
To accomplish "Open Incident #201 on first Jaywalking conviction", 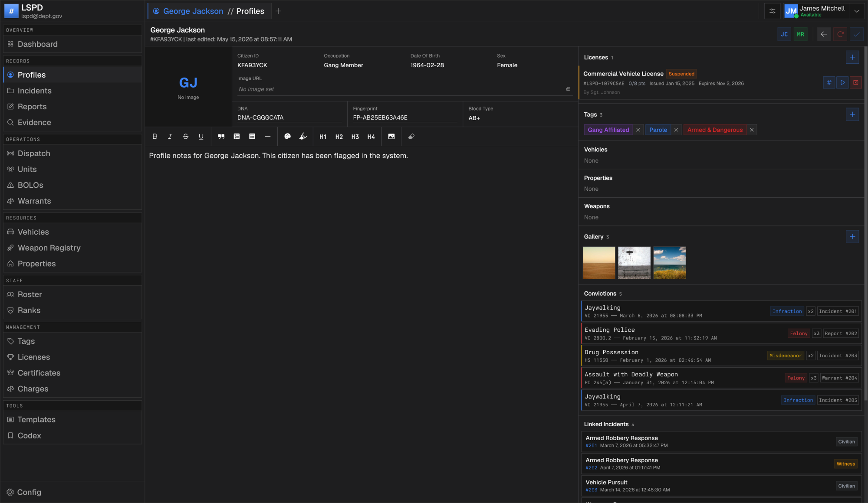I will pyautogui.click(x=838, y=311).
